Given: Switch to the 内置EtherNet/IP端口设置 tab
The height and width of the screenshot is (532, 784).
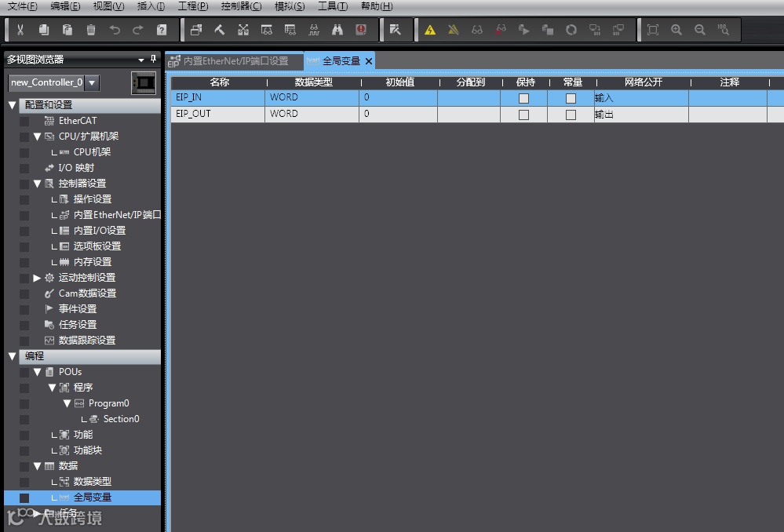Looking at the screenshot, I should coord(235,61).
